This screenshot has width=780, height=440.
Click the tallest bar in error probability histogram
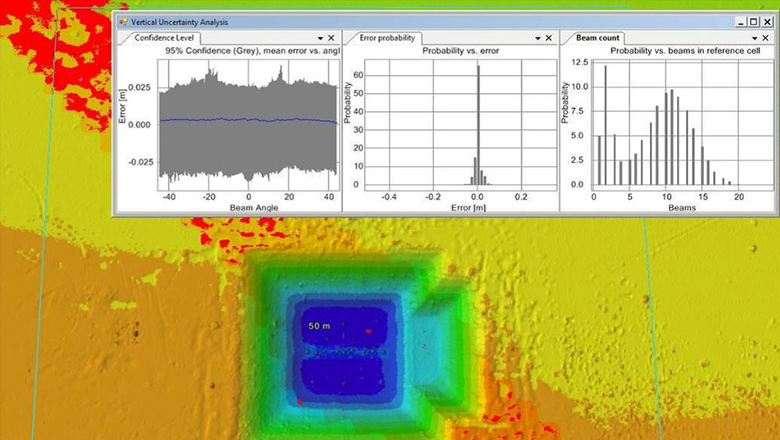point(479,125)
